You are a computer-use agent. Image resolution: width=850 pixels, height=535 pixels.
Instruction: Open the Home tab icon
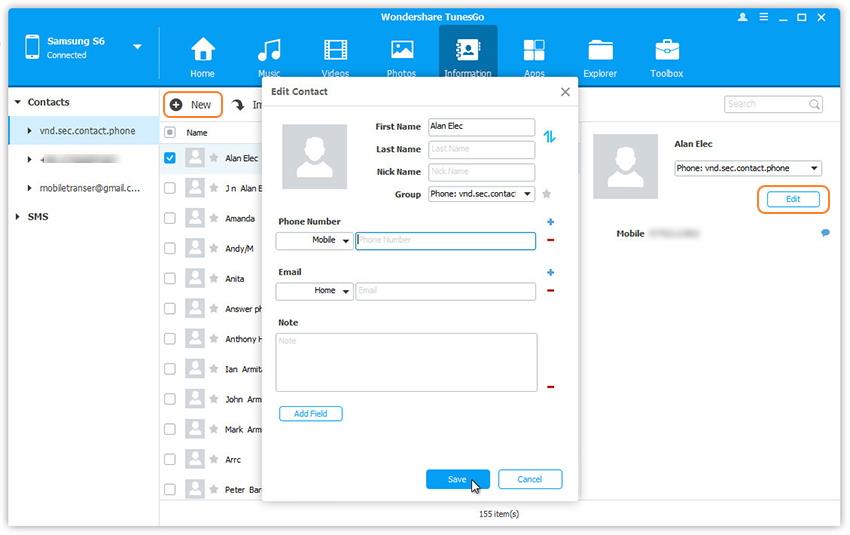click(203, 51)
